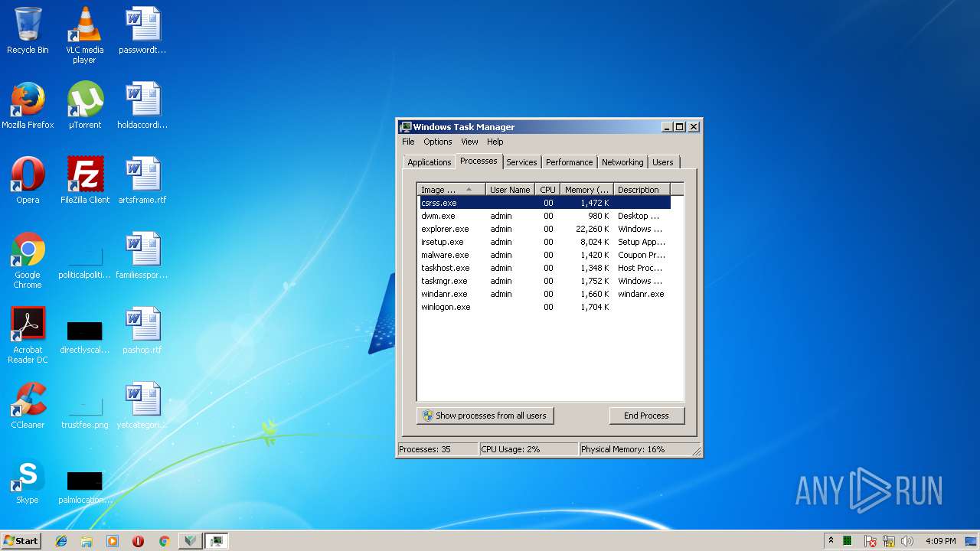Sort by User Name column header
This screenshot has height=551, width=980.
click(x=510, y=189)
